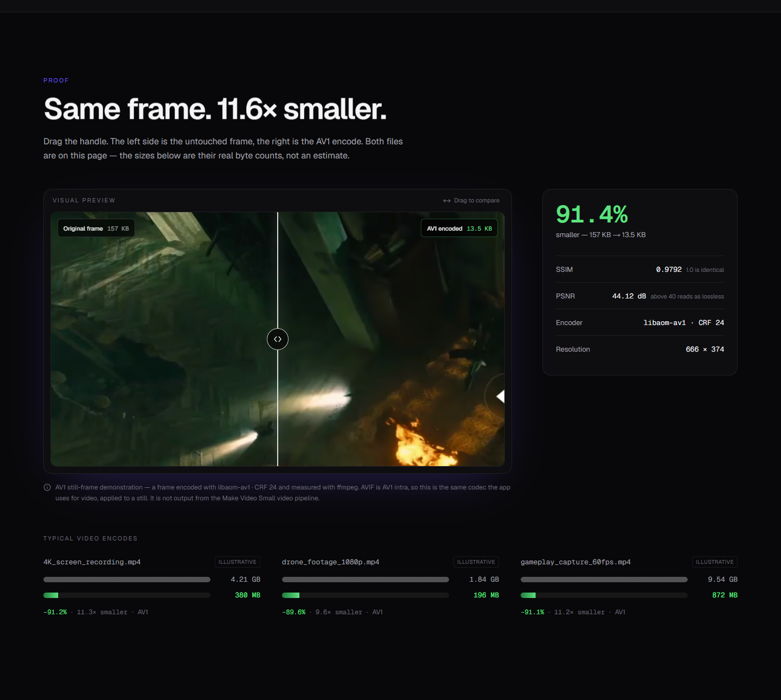Select the 91.4% smaller figure

592,214
